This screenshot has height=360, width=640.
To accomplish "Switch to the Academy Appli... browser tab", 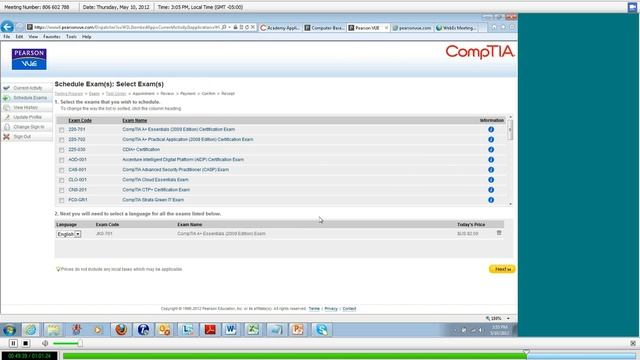I will 280,28.
